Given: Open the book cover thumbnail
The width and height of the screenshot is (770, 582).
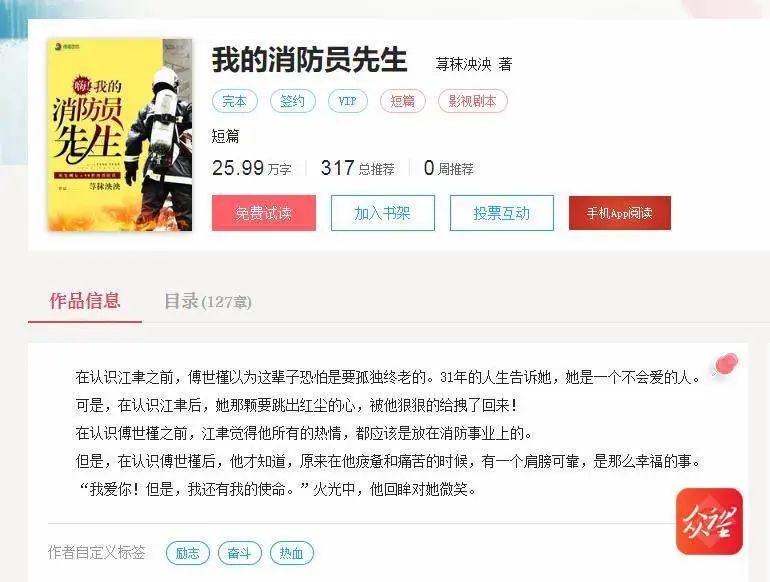Looking at the screenshot, I should [120, 135].
